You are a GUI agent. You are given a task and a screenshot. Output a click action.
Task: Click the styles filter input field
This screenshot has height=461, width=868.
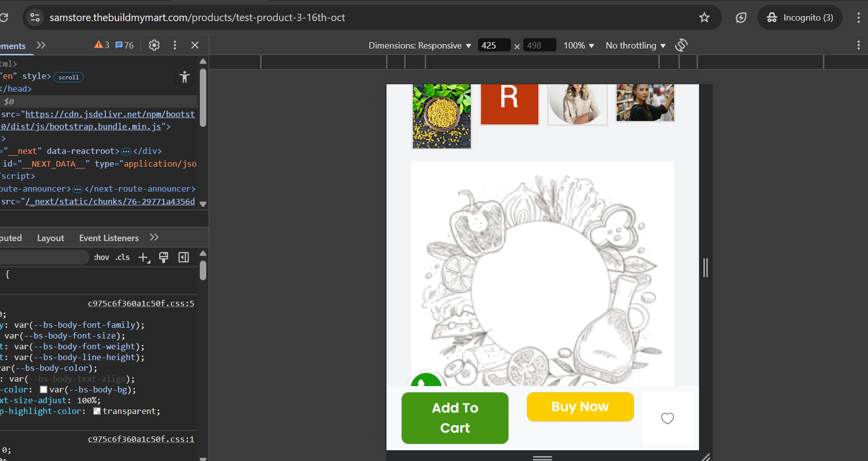point(44,257)
